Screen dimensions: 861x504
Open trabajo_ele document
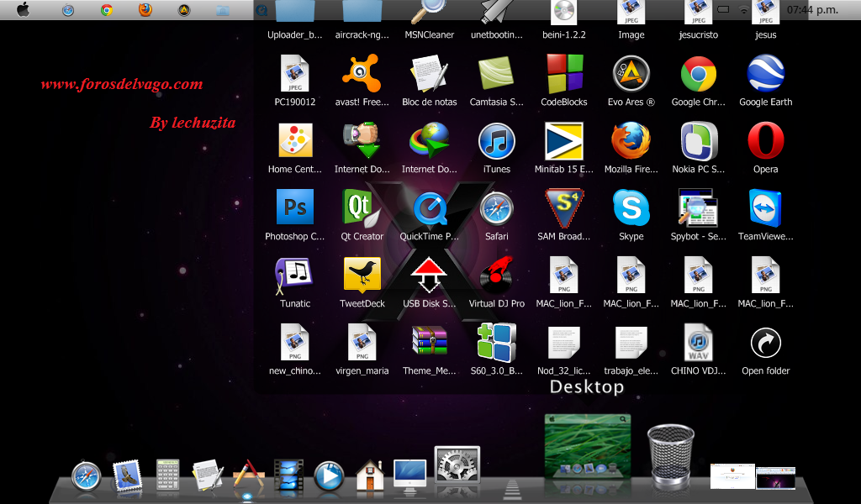[631, 342]
